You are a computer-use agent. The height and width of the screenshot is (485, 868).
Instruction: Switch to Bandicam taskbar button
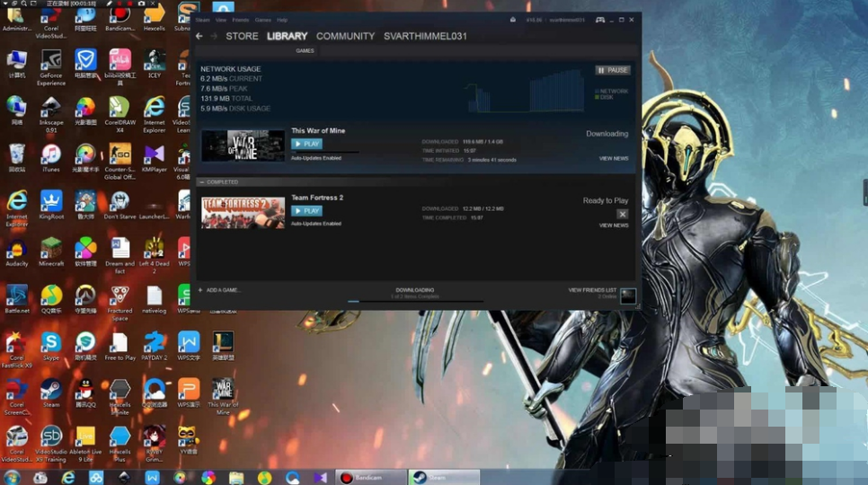[x=370, y=477]
